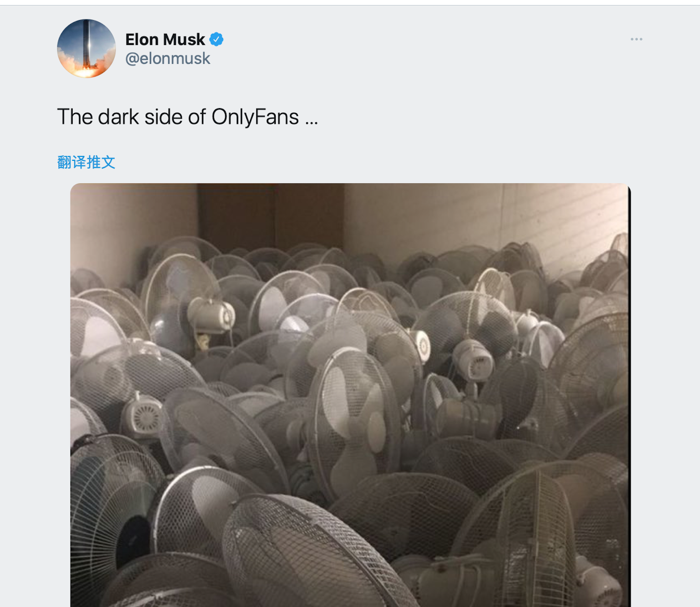The height and width of the screenshot is (607, 700).
Task: Select the "The dark side of OnlyFans" text
Action: coord(177,117)
